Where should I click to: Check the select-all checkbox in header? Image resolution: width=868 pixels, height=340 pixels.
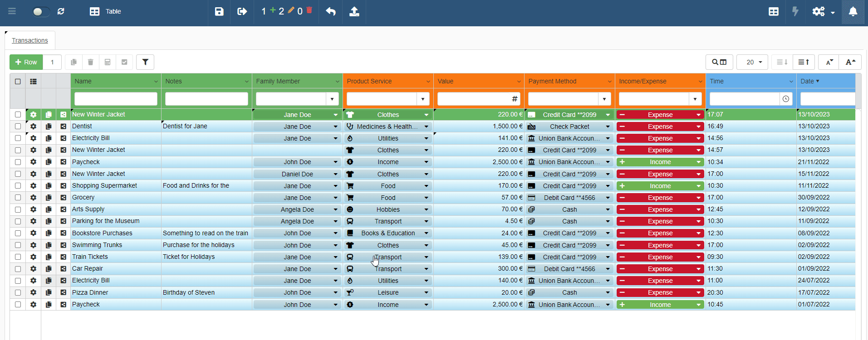18,82
